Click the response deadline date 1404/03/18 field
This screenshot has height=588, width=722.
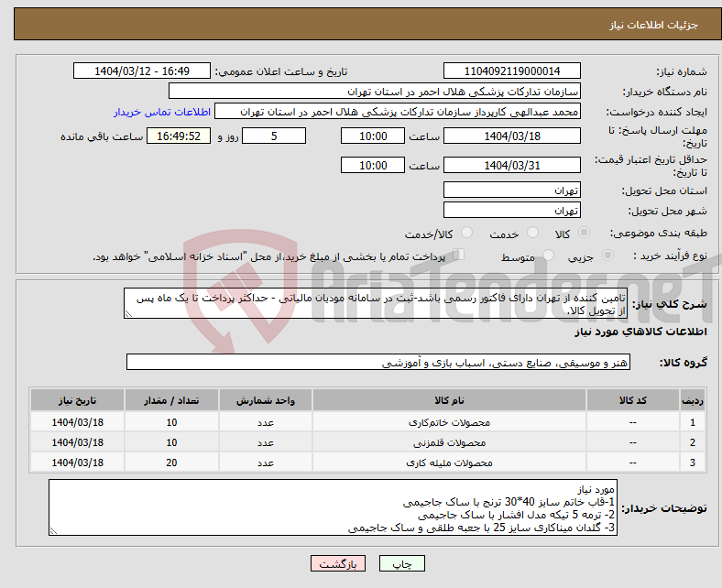[x=511, y=136]
